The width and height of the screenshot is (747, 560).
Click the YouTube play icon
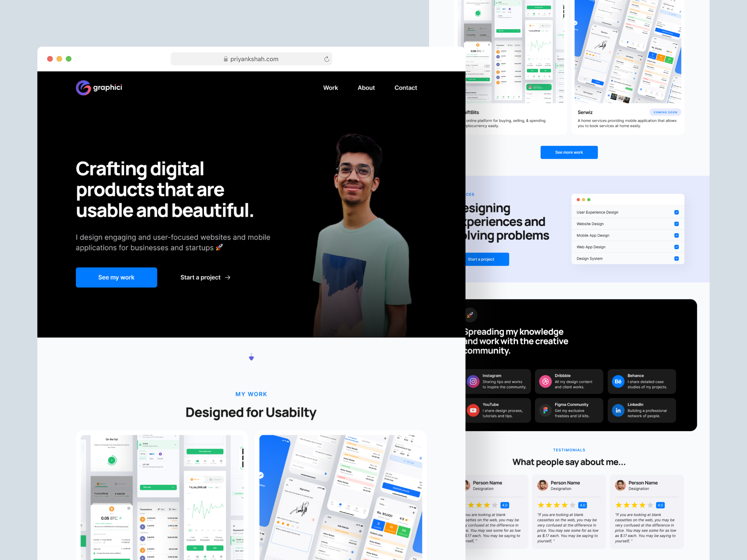[x=473, y=410]
